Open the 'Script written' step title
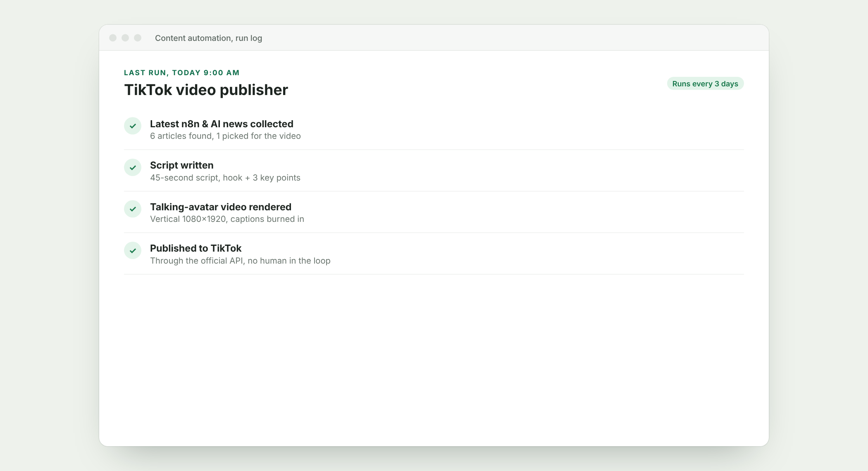Image resolution: width=868 pixels, height=471 pixels. click(x=182, y=165)
